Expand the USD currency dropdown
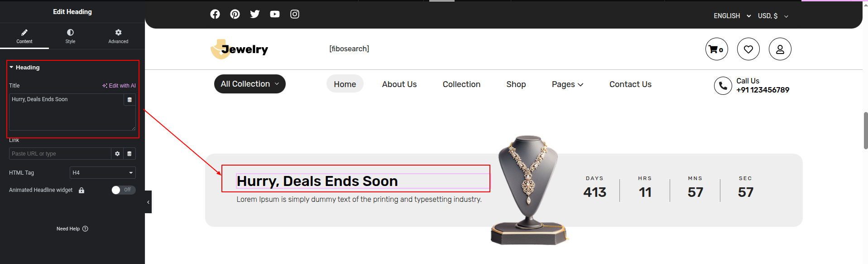 pos(773,16)
